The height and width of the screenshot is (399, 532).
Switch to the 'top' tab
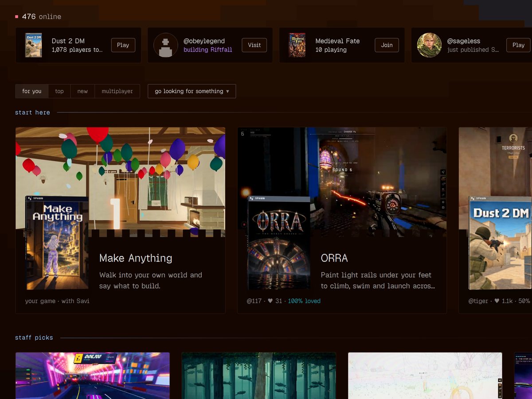pyautogui.click(x=59, y=91)
